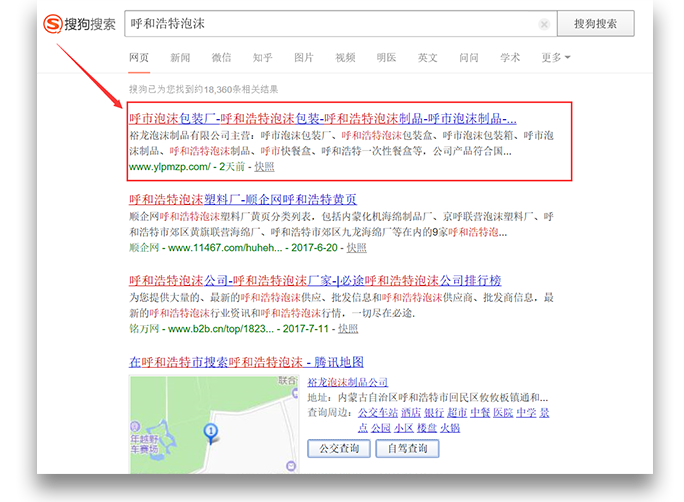Go to the 视频 tab
684x502 pixels.
(x=345, y=58)
